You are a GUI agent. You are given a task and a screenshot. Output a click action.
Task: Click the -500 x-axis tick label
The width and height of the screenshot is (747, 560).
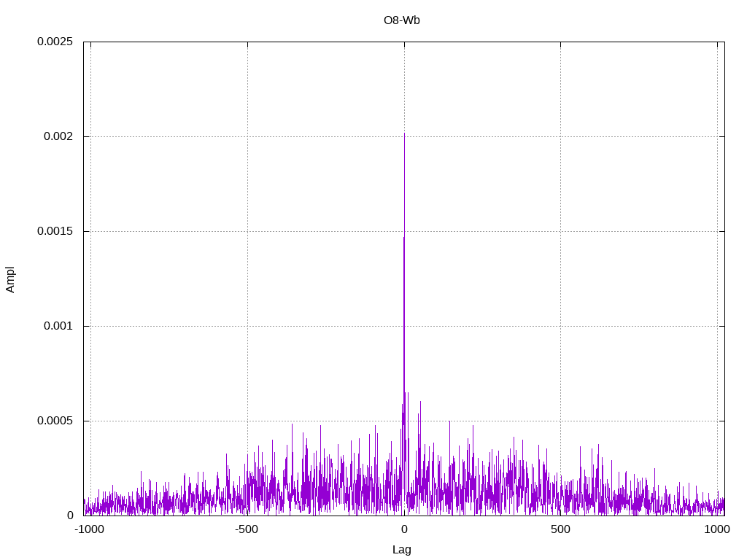[247, 529]
